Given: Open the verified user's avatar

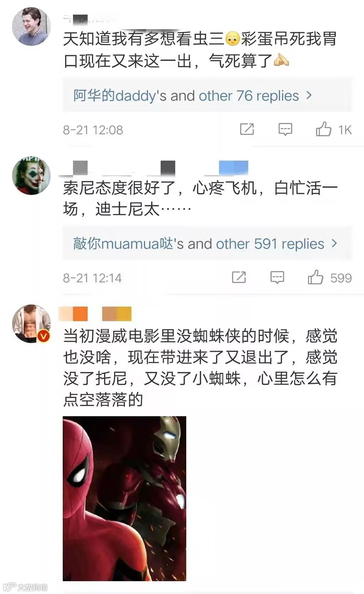Looking at the screenshot, I should click(31, 324).
